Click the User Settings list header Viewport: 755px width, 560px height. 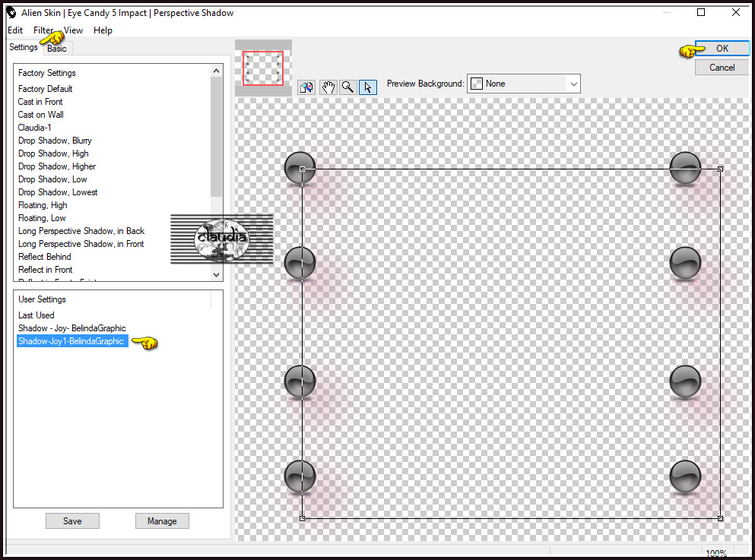(42, 299)
